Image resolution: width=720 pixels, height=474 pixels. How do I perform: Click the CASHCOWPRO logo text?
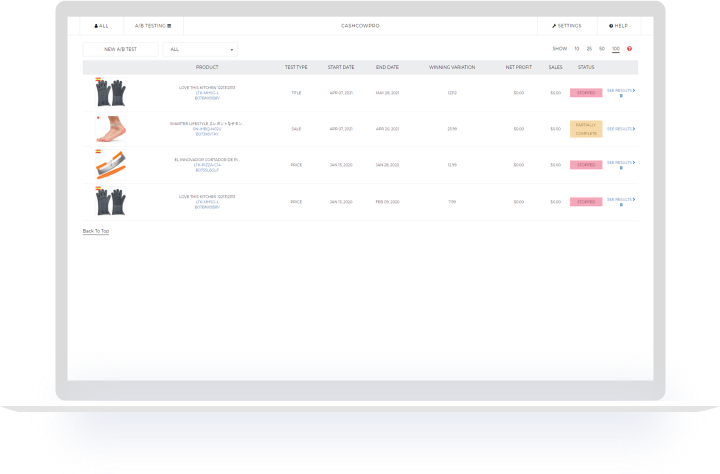click(x=360, y=26)
